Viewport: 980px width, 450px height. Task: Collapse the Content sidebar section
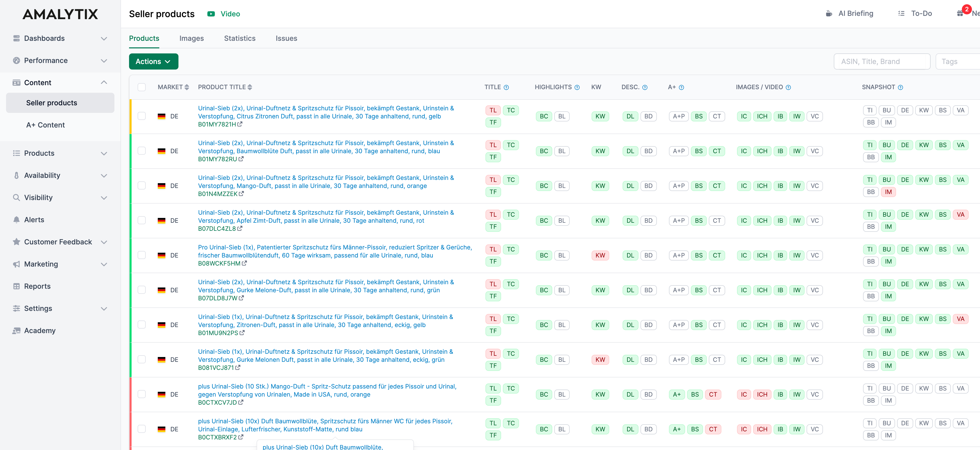[x=104, y=82]
